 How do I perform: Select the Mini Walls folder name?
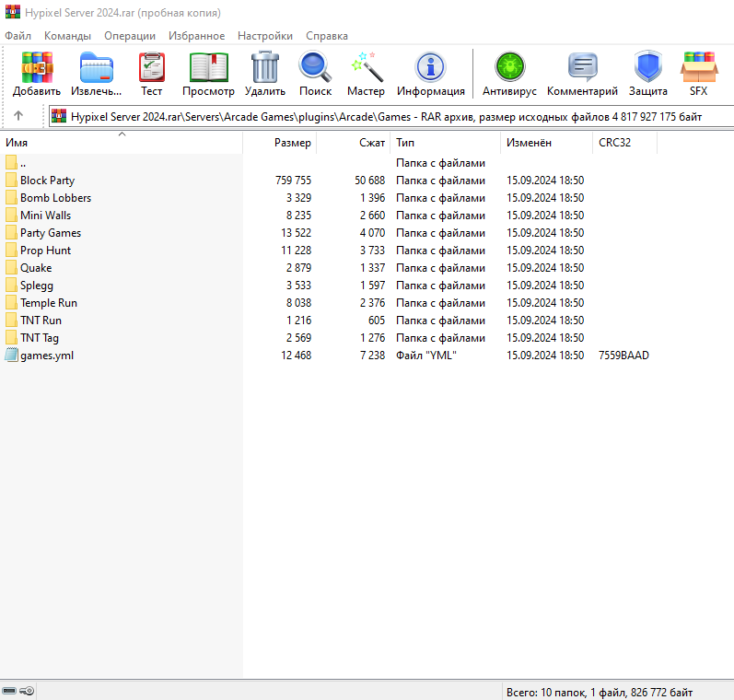[45, 216]
